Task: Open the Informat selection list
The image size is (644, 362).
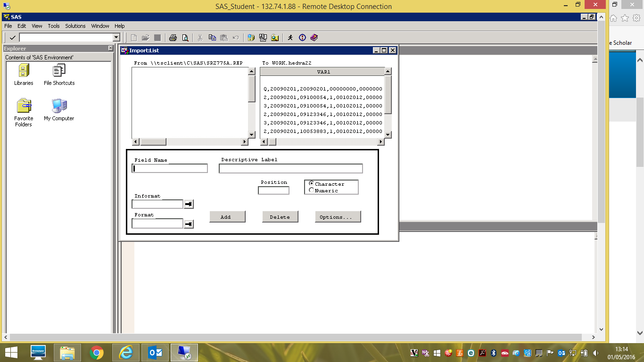Action: click(189, 204)
